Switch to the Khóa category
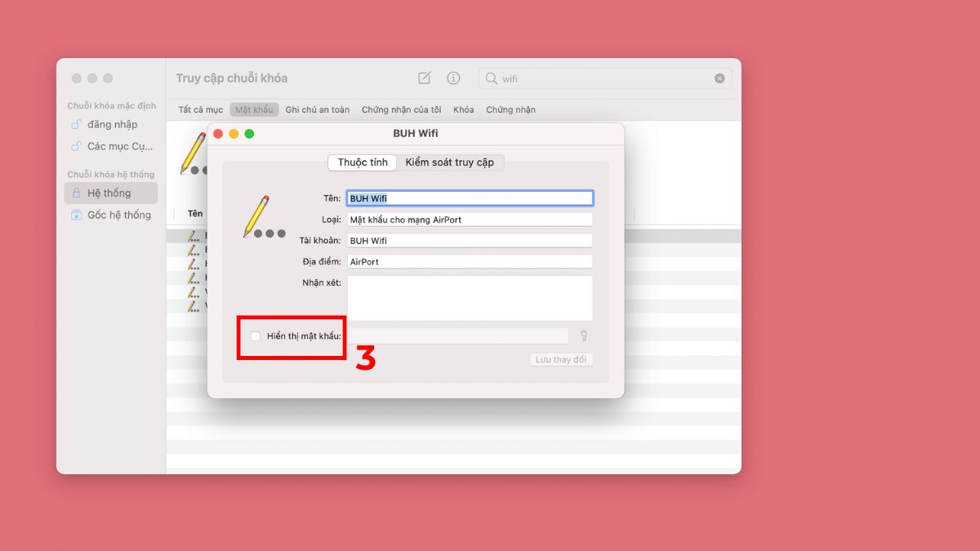 [463, 109]
